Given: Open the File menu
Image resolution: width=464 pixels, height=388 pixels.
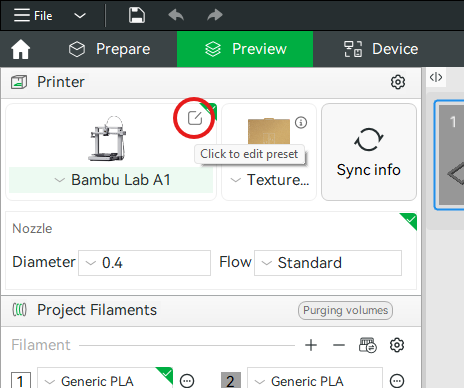Looking at the screenshot, I should [33, 15].
